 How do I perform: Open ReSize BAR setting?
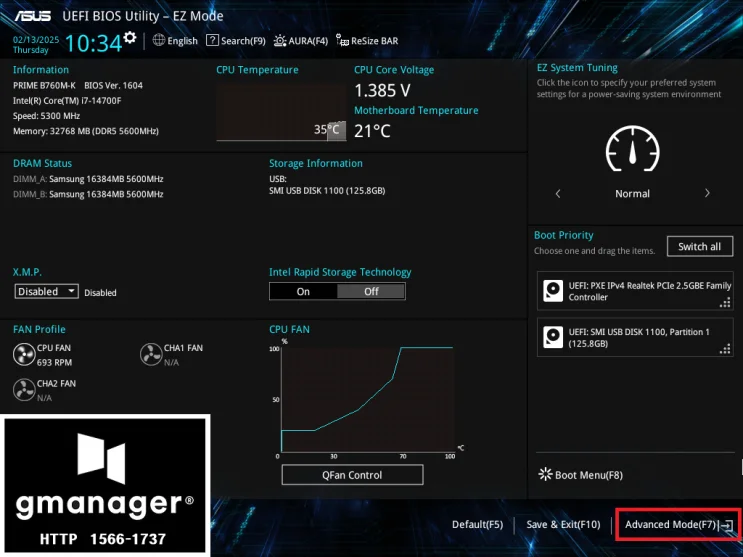pos(374,41)
